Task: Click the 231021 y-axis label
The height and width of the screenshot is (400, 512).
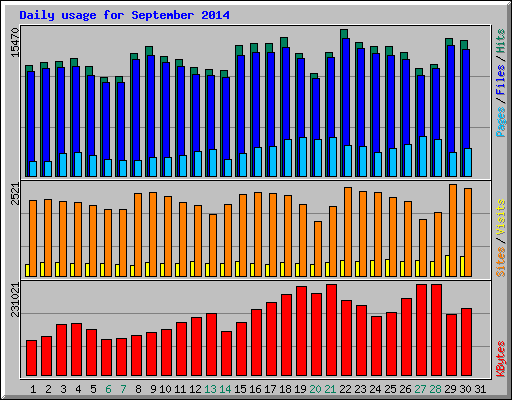Action: point(15,300)
